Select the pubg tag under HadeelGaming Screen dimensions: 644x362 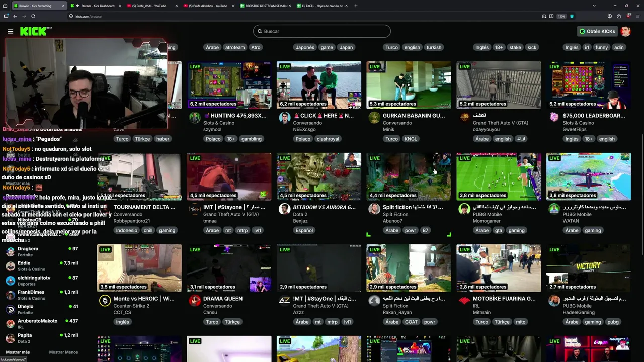(612, 322)
